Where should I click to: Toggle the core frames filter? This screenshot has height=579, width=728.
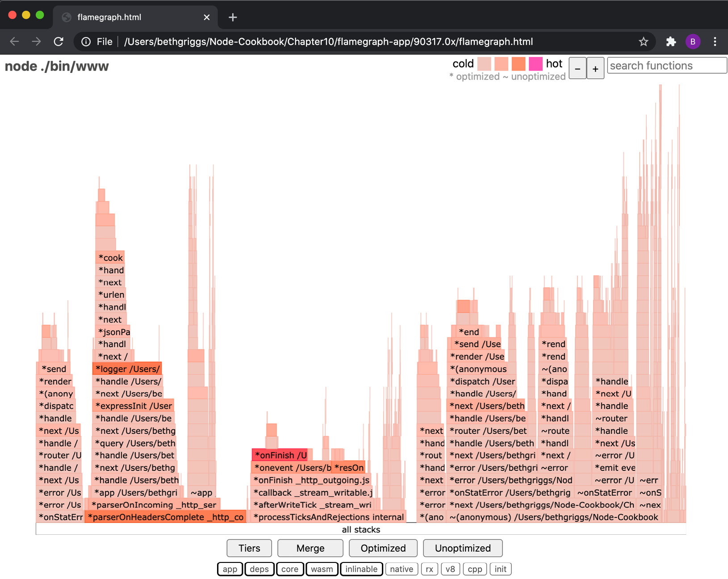(290, 569)
